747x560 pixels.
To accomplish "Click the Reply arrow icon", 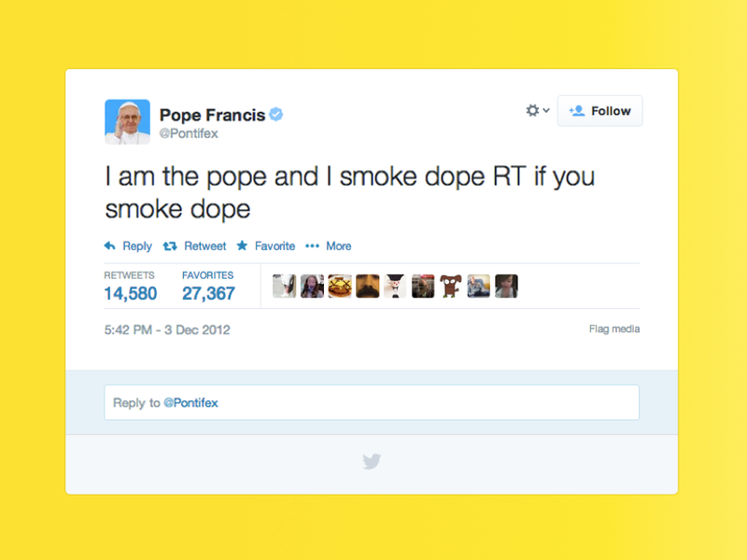I will [109, 245].
